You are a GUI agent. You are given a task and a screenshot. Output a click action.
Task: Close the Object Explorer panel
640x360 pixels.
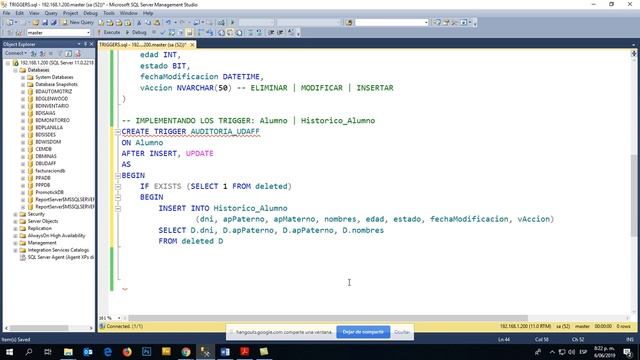tap(91, 44)
